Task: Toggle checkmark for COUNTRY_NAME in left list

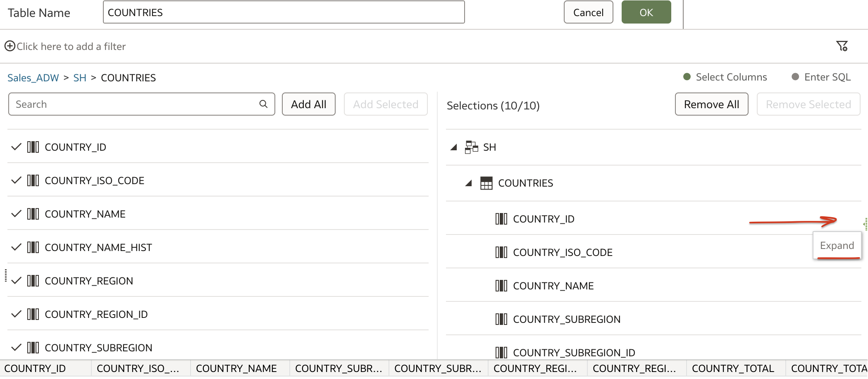Action: tap(16, 214)
